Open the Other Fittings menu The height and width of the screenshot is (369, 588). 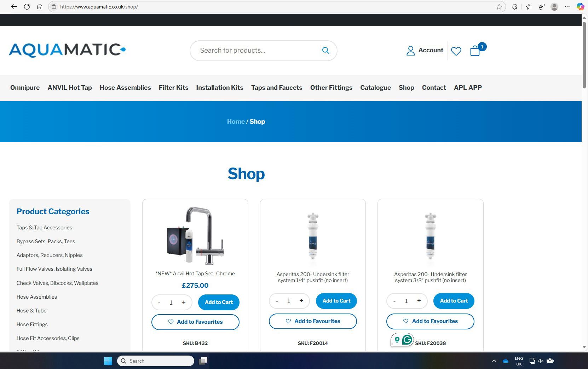tap(331, 88)
